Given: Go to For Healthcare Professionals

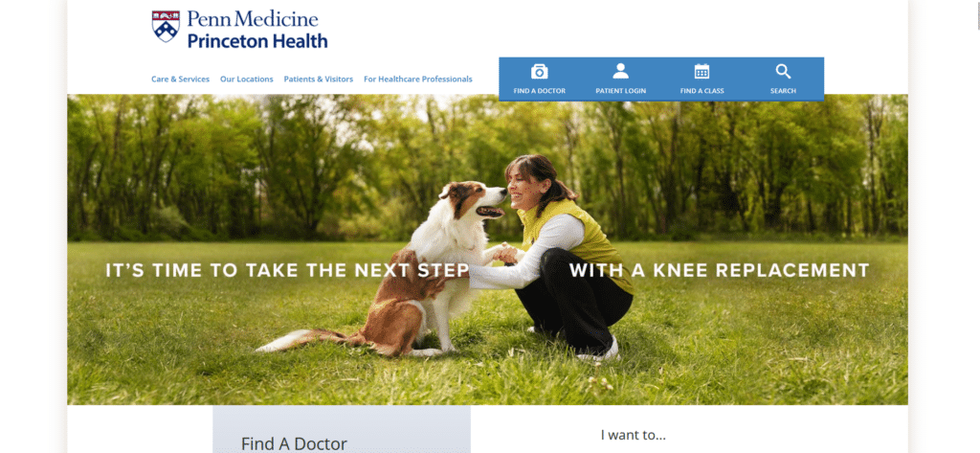Looking at the screenshot, I should tap(418, 79).
